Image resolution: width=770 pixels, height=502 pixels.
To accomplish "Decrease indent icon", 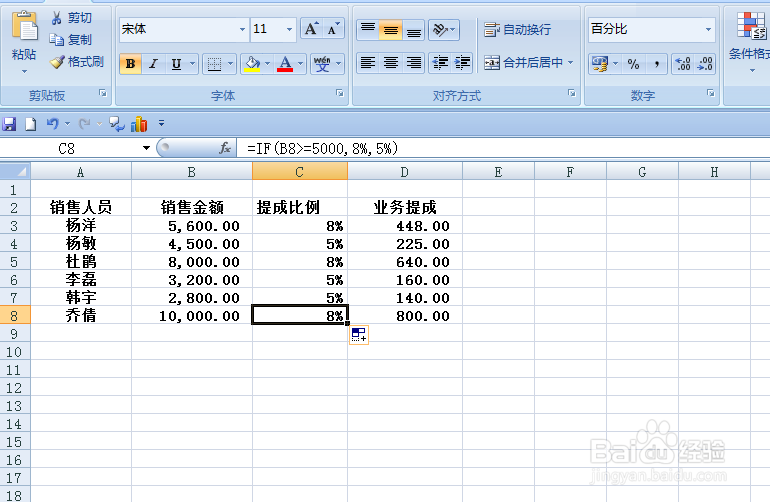I will pos(440,63).
